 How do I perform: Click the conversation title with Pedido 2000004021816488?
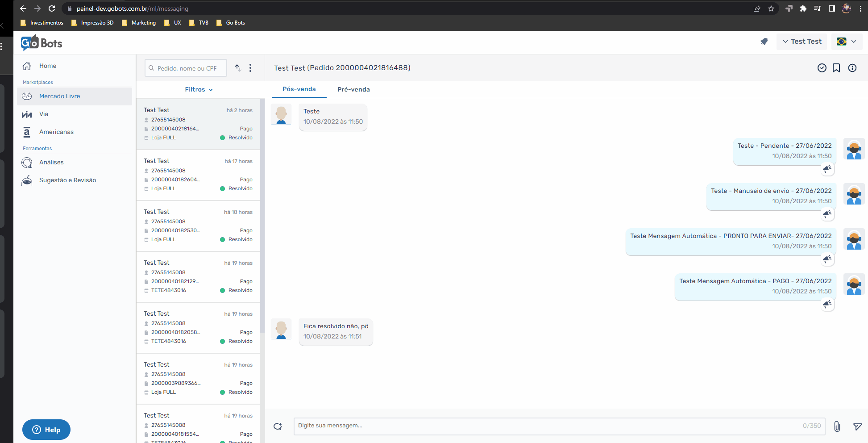342,68
